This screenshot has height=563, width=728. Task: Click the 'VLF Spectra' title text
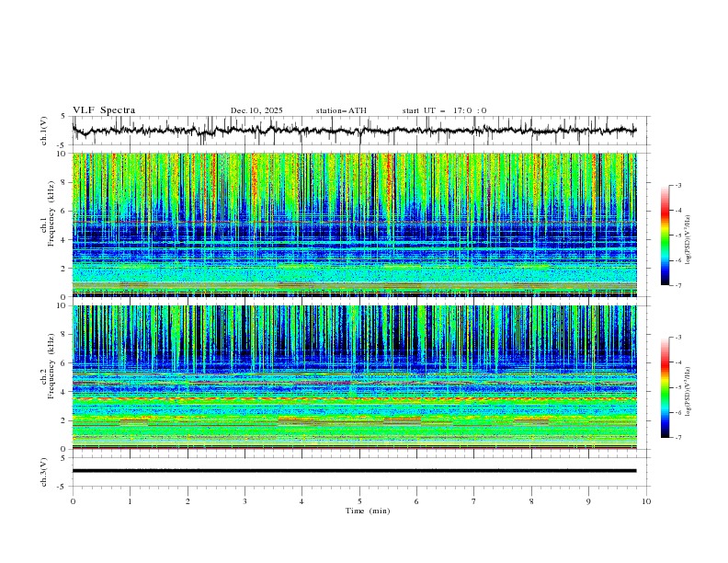click(104, 110)
